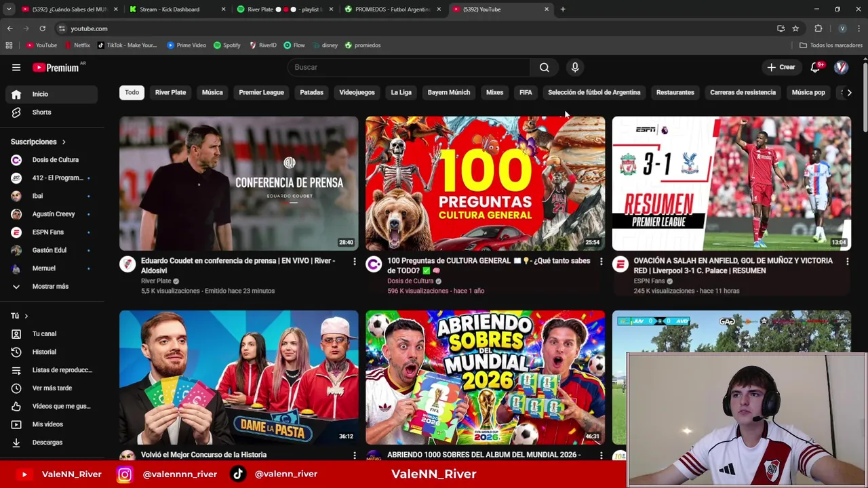This screenshot has height=488, width=868.
Task: Open Ibai subscription channel
Action: 52,196
